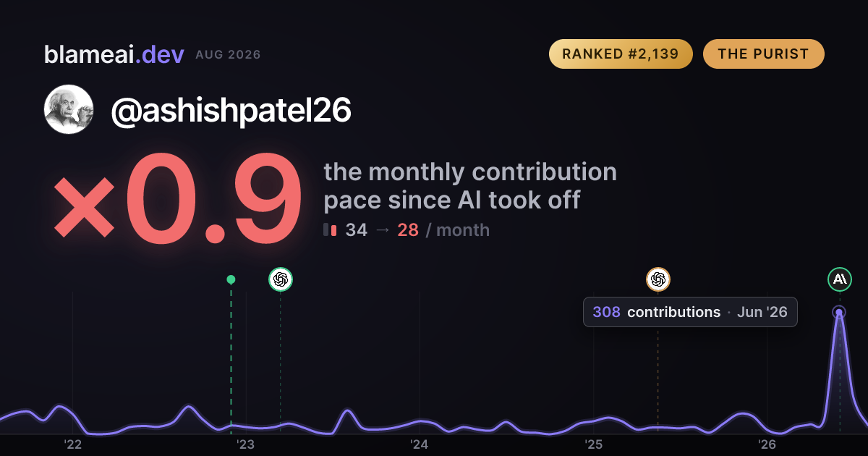This screenshot has width=868, height=456.
Task: Select the '26 year axis label
Action: (767, 444)
